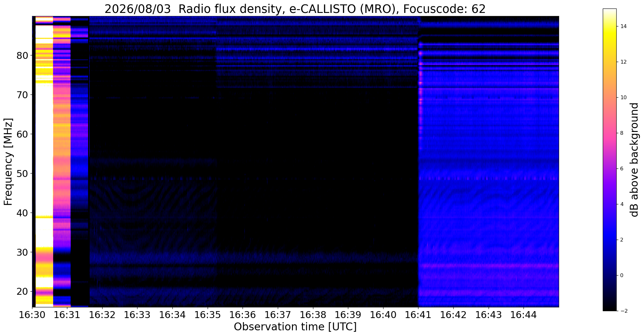Viewport: 644px width, 336px height.
Task: Click the 16:31 time tick label
Action: pyautogui.click(x=67, y=315)
